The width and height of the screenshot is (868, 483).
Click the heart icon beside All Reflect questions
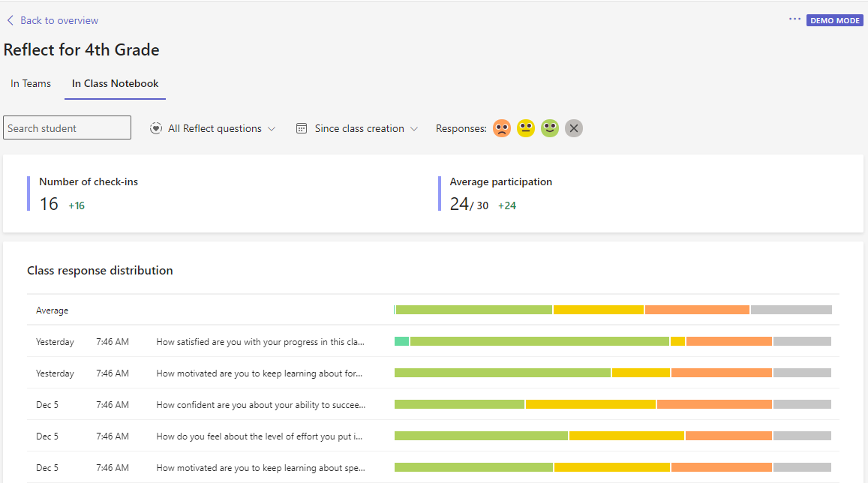pyautogui.click(x=156, y=128)
